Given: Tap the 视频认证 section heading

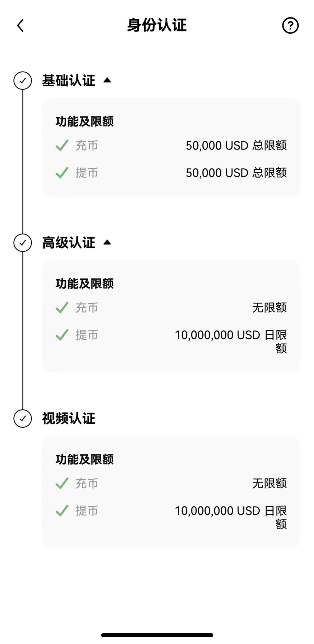Looking at the screenshot, I should coord(69,418).
